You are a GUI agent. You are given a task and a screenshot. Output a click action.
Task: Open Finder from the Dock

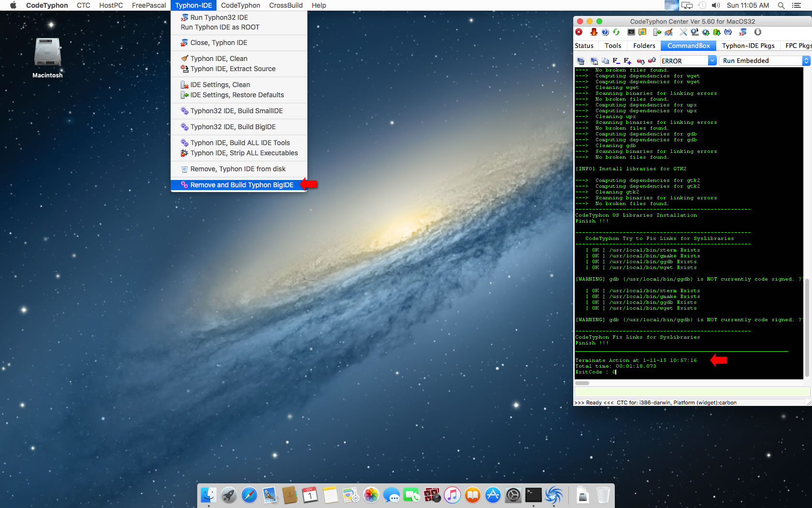click(209, 495)
